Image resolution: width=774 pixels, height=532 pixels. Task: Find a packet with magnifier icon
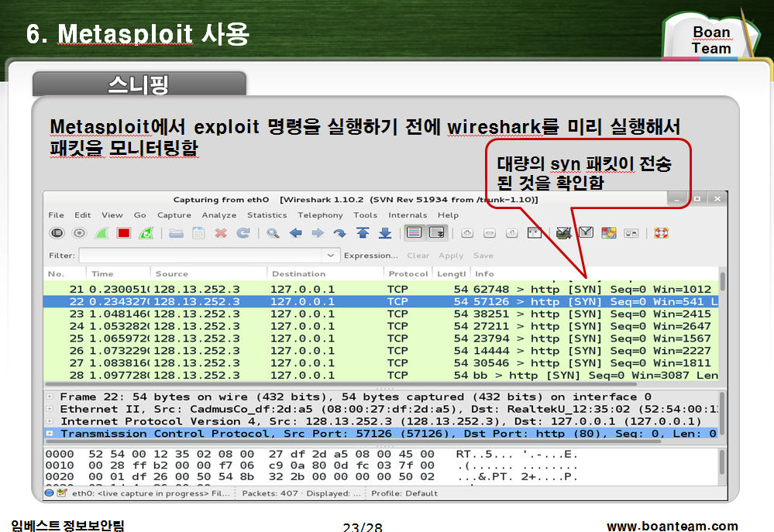273,233
